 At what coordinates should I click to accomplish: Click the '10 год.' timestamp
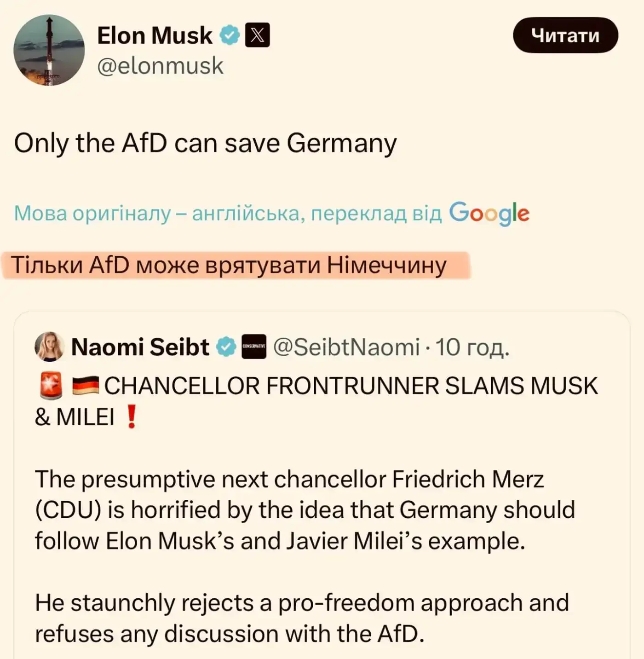point(472,347)
